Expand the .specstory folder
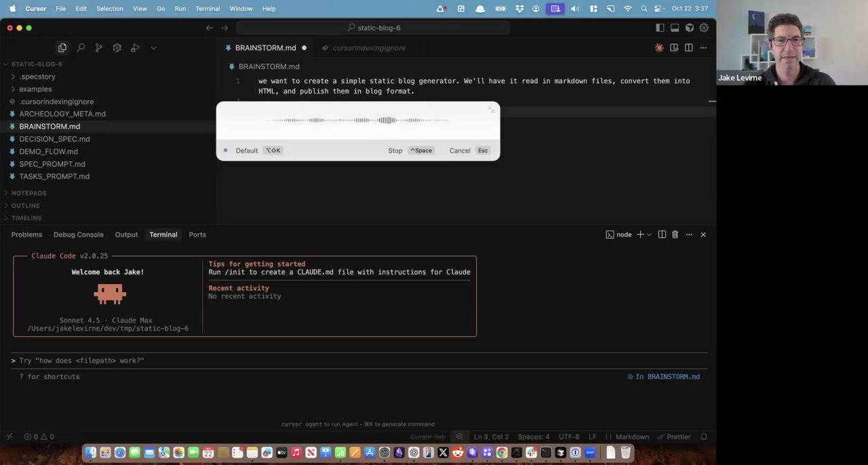The height and width of the screenshot is (465, 868). tap(37, 77)
